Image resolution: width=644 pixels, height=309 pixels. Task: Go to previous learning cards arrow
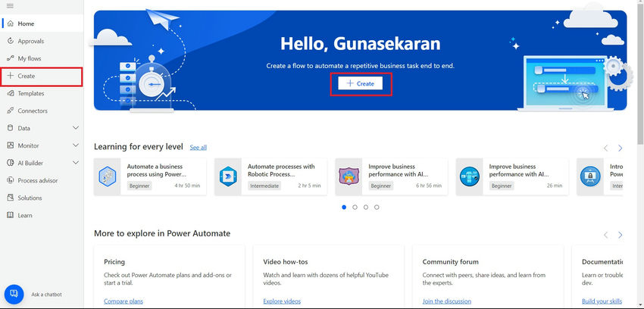click(x=606, y=148)
